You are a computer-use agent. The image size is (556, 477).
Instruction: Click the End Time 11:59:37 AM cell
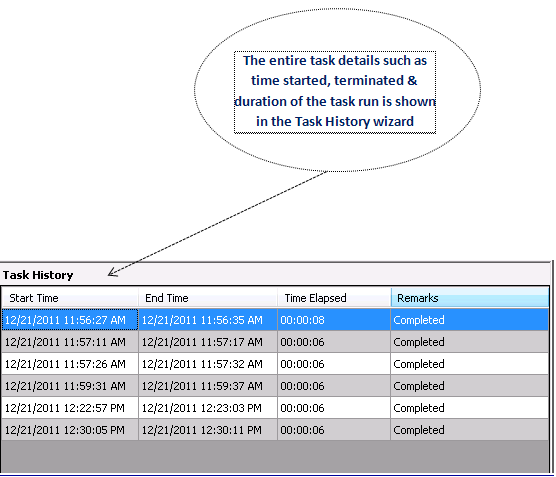pos(208,386)
